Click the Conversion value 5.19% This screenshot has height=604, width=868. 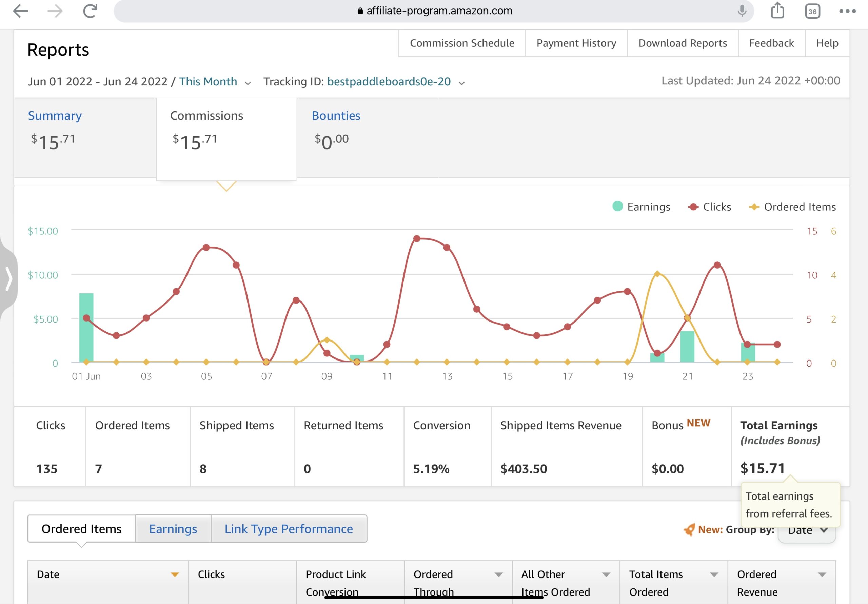[431, 469]
